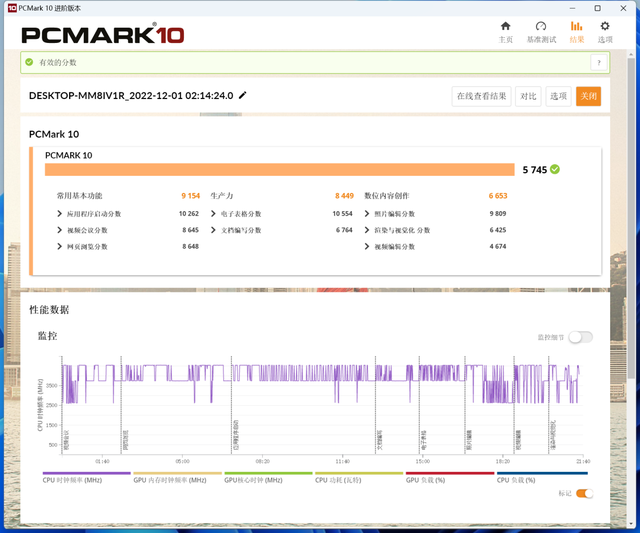Screen dimensions: 640x533
Task: Click the orange 关闭 button
Action: (589, 96)
